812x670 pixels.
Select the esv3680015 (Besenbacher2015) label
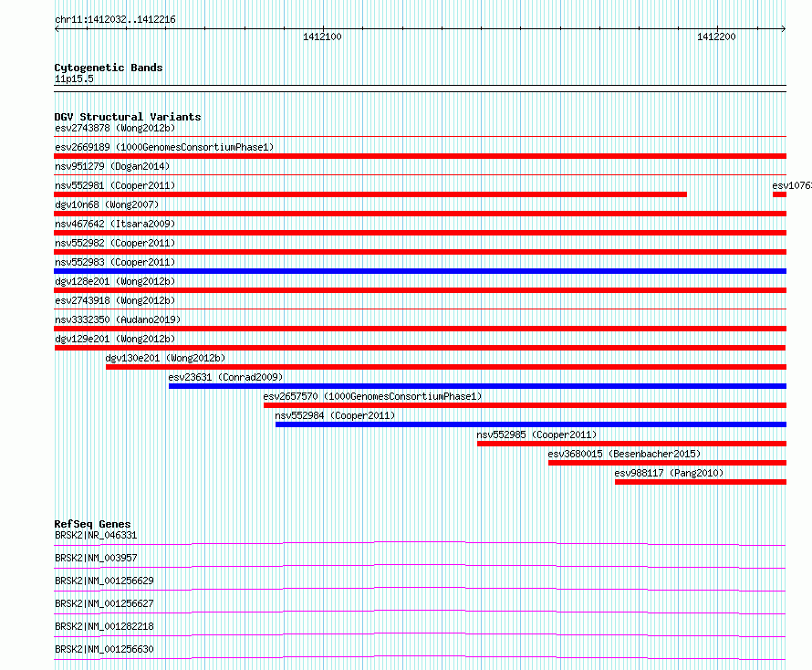[x=624, y=454]
